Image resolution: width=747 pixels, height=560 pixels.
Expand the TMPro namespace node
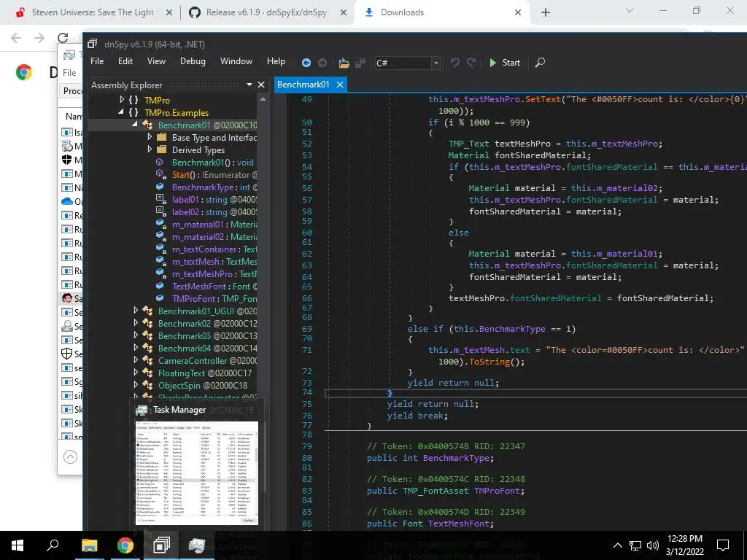click(122, 100)
